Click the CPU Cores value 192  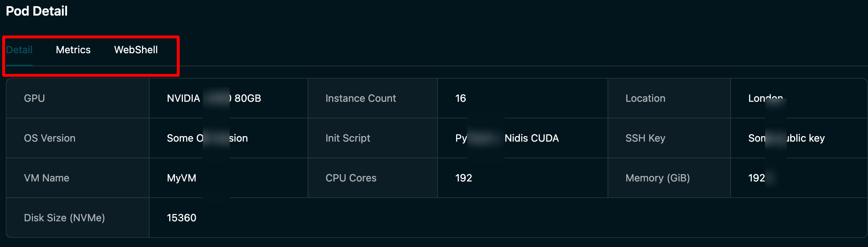pyautogui.click(x=463, y=178)
